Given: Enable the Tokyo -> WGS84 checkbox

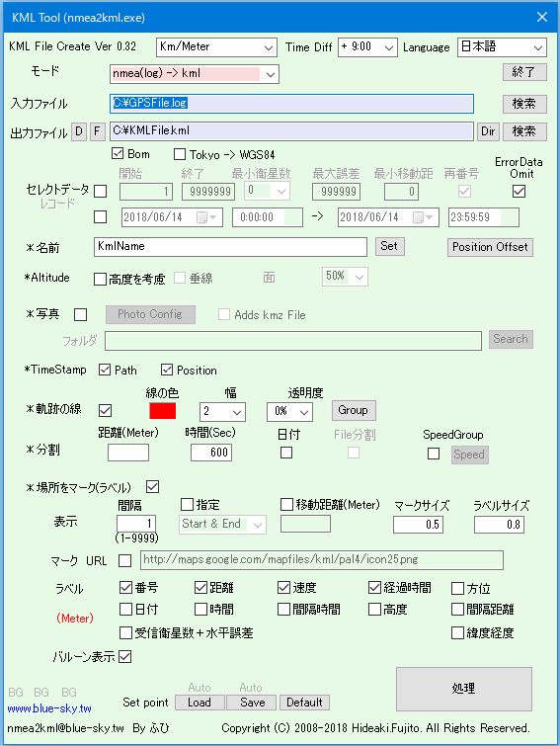Looking at the screenshot, I should [180, 154].
